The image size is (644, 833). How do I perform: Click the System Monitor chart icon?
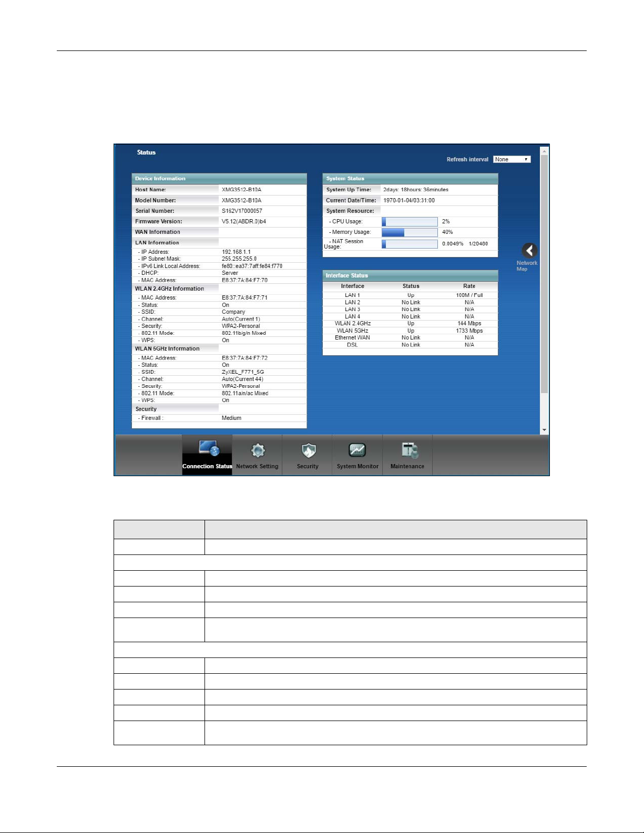(x=357, y=450)
